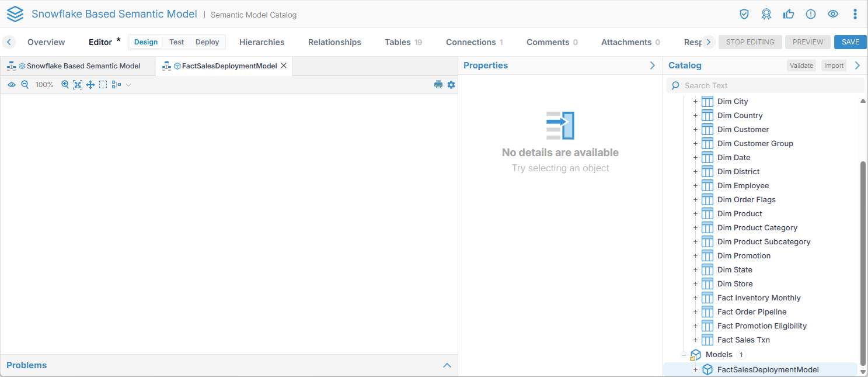868x377 pixels.
Task: Toggle the eye icon in diagram toolbar
Action: pos(12,85)
